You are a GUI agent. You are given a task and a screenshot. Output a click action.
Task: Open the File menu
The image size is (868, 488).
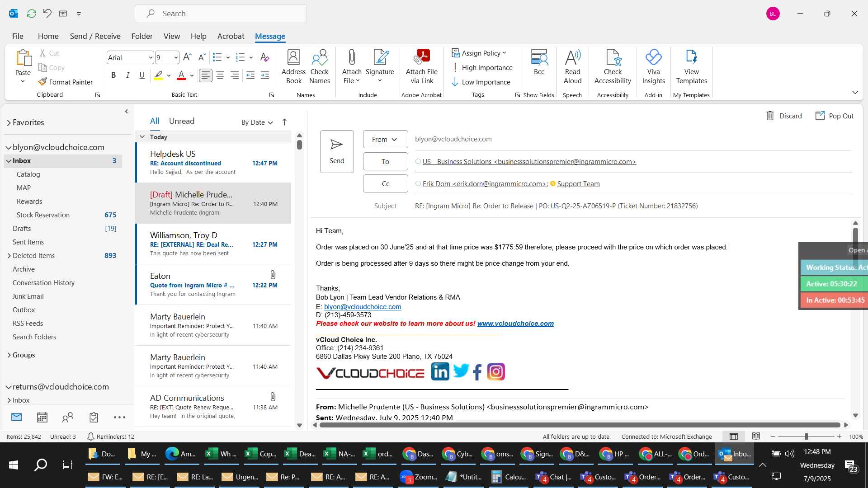18,36
